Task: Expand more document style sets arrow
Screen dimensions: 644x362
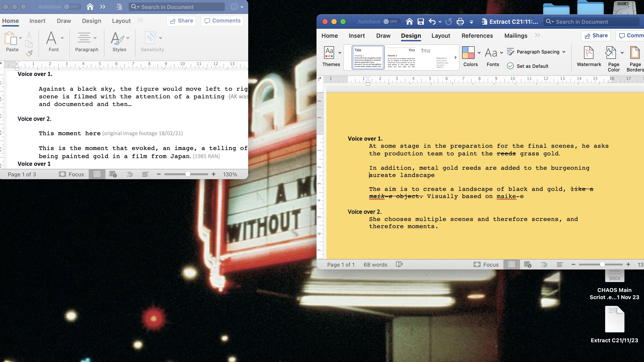Action: click(x=455, y=57)
